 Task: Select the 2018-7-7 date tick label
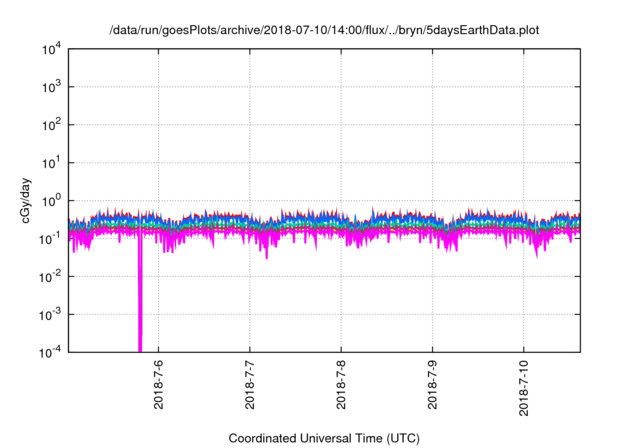coord(250,384)
